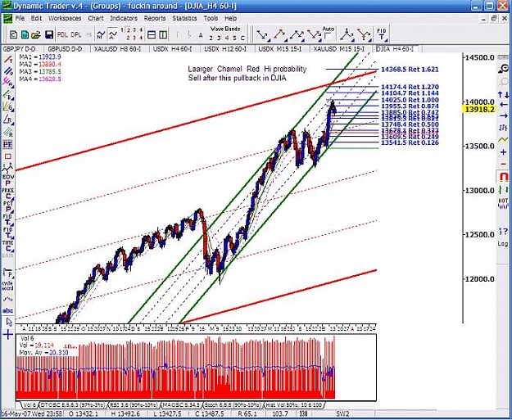Click the HOT icon on right toolbar

click(503, 203)
